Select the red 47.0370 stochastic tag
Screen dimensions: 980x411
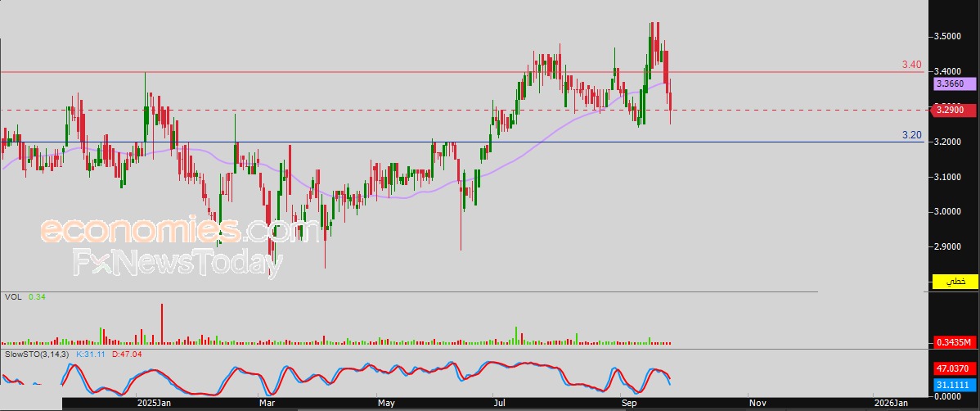[x=954, y=370]
